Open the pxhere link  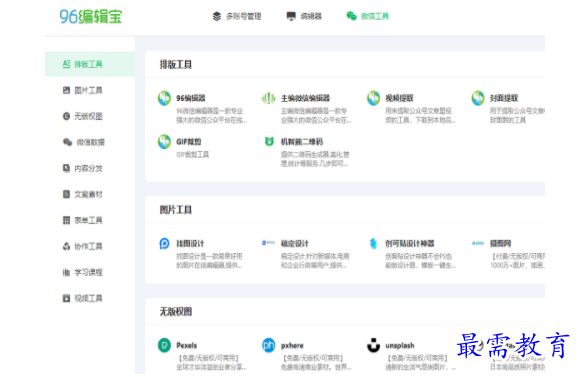pos(292,346)
